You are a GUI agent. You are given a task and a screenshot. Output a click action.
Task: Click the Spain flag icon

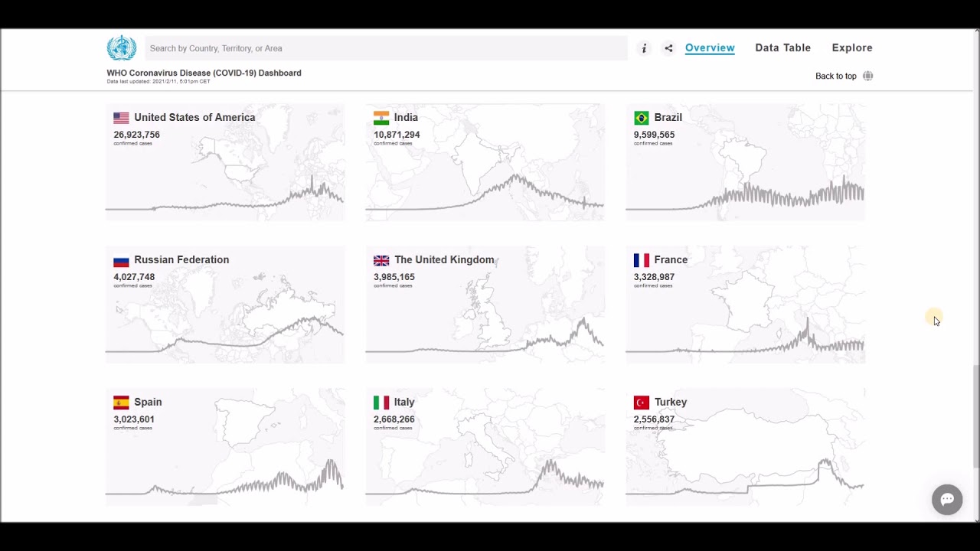click(x=121, y=403)
